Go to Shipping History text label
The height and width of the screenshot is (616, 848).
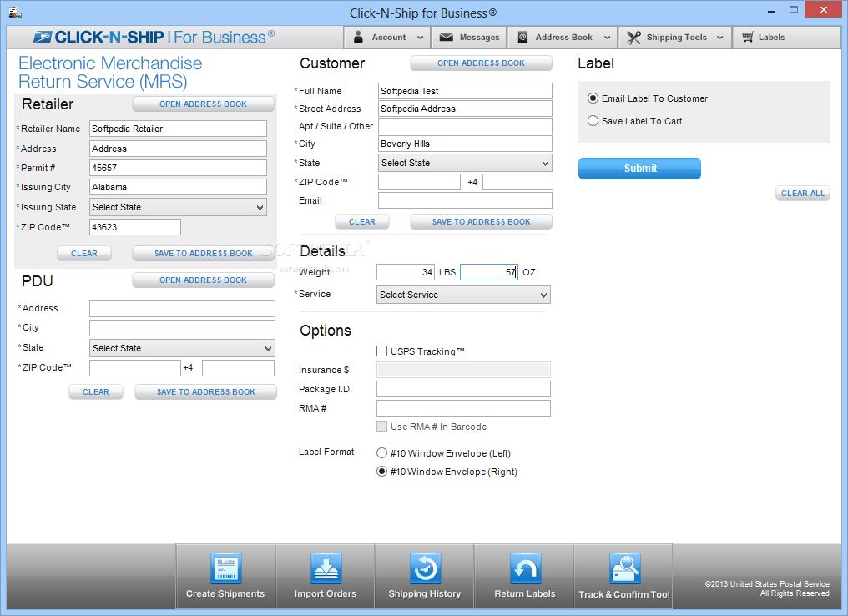click(x=425, y=593)
